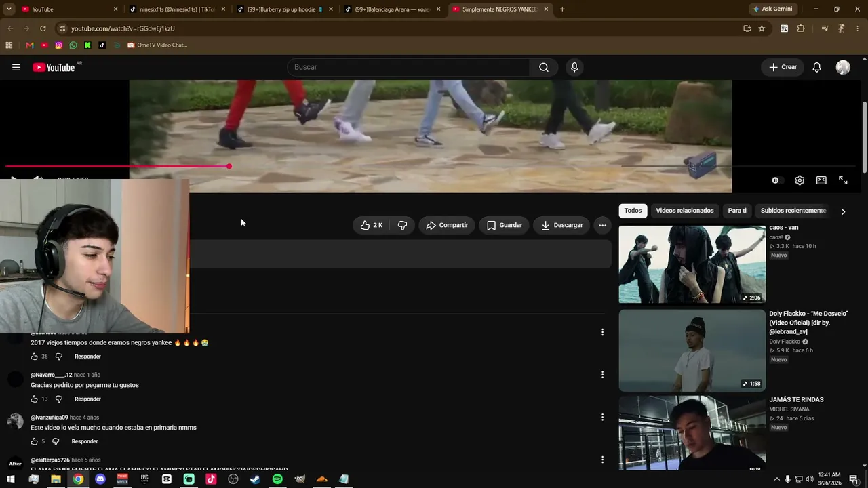Open the JAMÁS TE RINDAS video thumbnail
Viewport: 868px width, 488px height.
692,432
